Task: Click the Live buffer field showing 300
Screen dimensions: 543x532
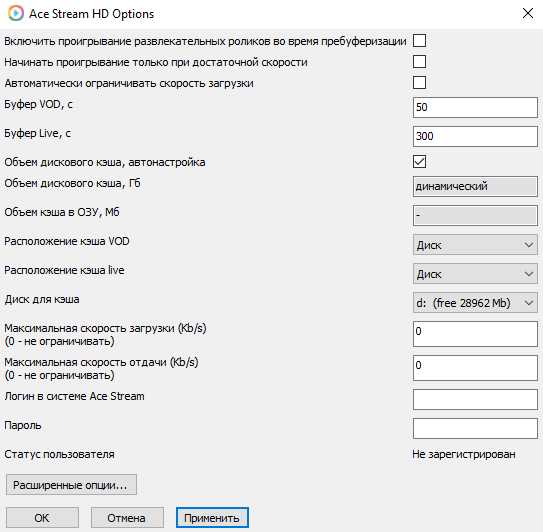Action: 475,136
